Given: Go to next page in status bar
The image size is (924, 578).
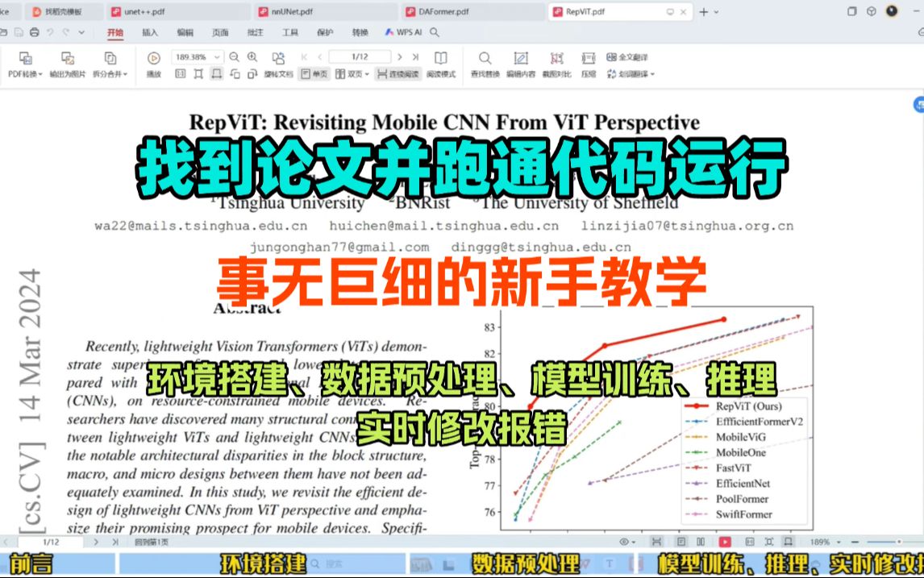Looking at the screenshot, I should click(x=96, y=542).
